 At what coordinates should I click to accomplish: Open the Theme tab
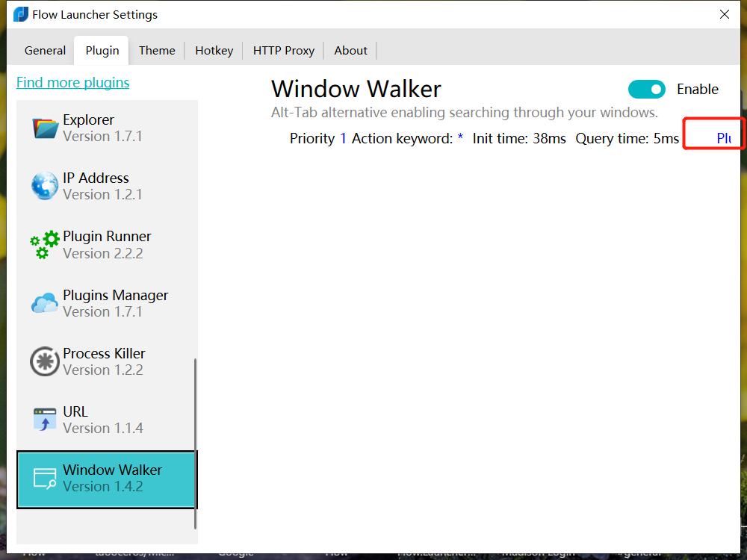(157, 51)
